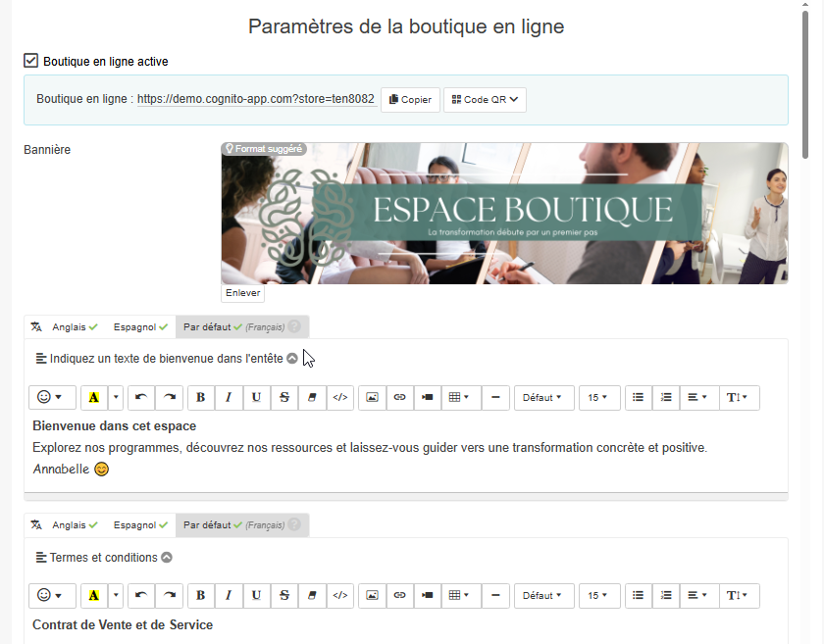
Task: Open the font size dropdown showing 15
Action: [x=599, y=397]
